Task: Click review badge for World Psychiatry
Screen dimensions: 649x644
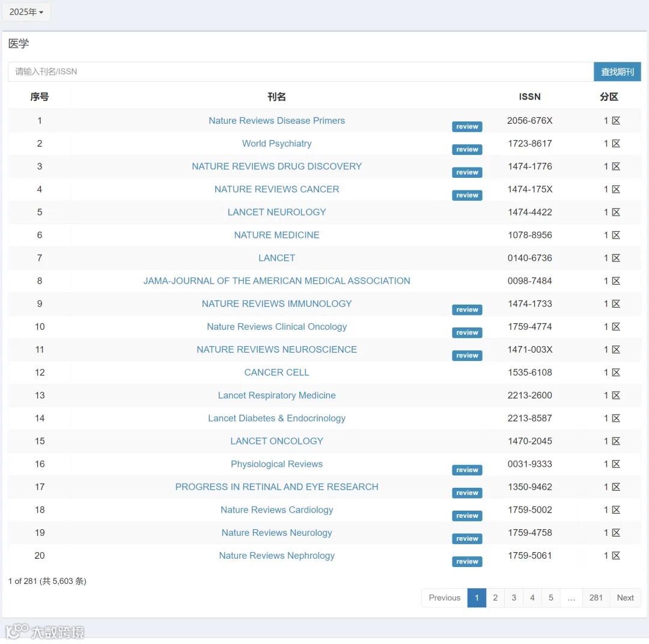Action: tap(467, 150)
